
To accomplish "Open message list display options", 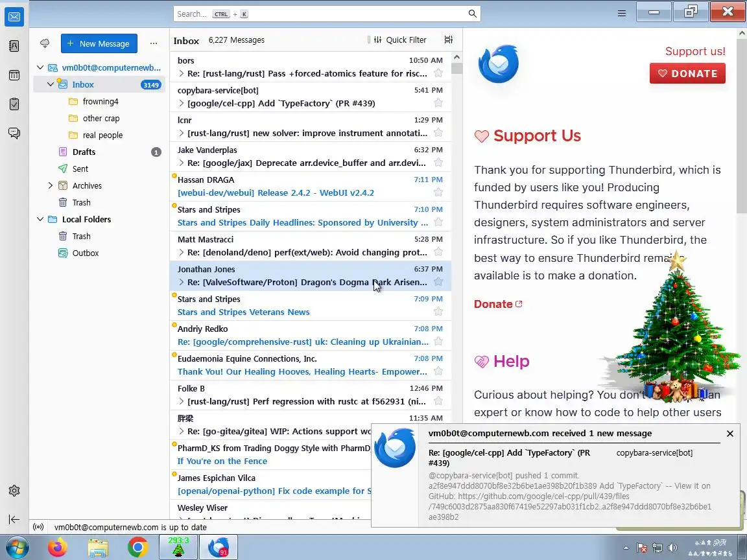I will point(448,40).
